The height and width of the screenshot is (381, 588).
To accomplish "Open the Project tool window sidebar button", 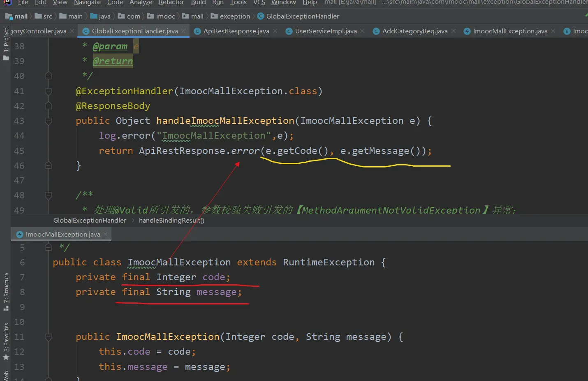I will point(6,44).
